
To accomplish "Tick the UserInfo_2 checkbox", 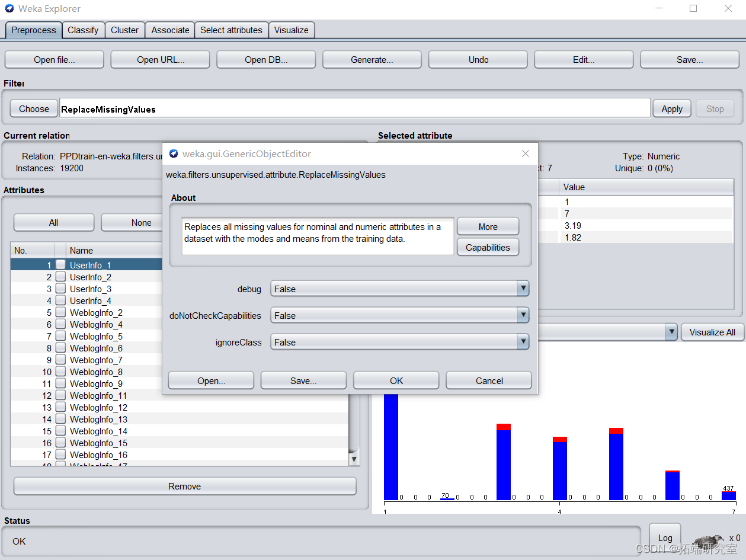I will (60, 277).
